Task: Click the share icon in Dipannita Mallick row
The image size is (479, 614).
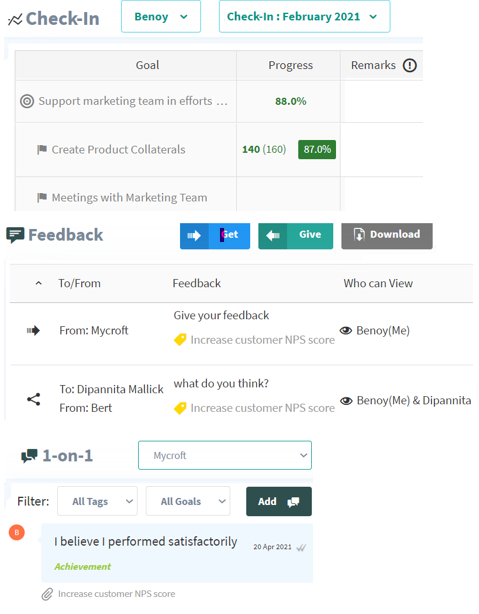Action: click(34, 399)
